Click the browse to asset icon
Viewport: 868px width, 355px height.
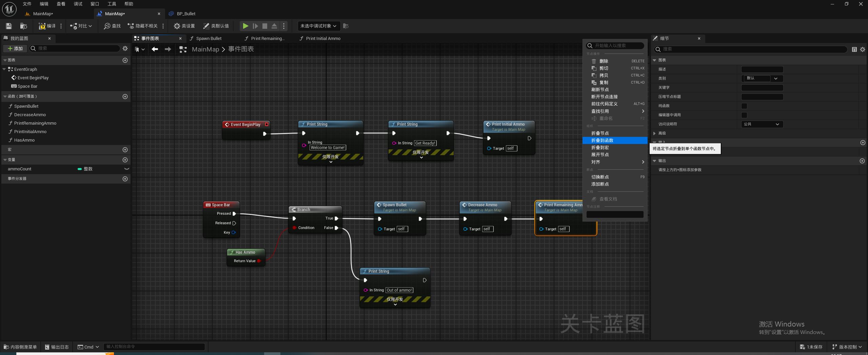click(x=23, y=26)
